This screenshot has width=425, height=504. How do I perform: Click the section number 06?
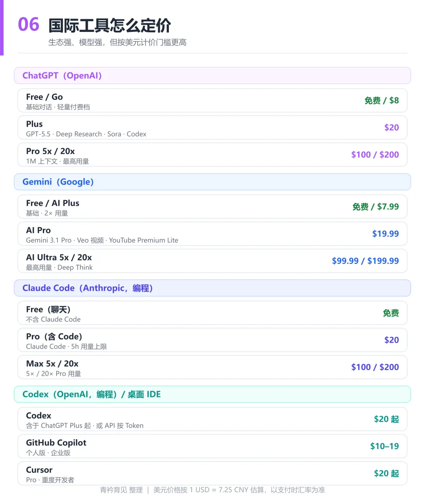tap(29, 24)
